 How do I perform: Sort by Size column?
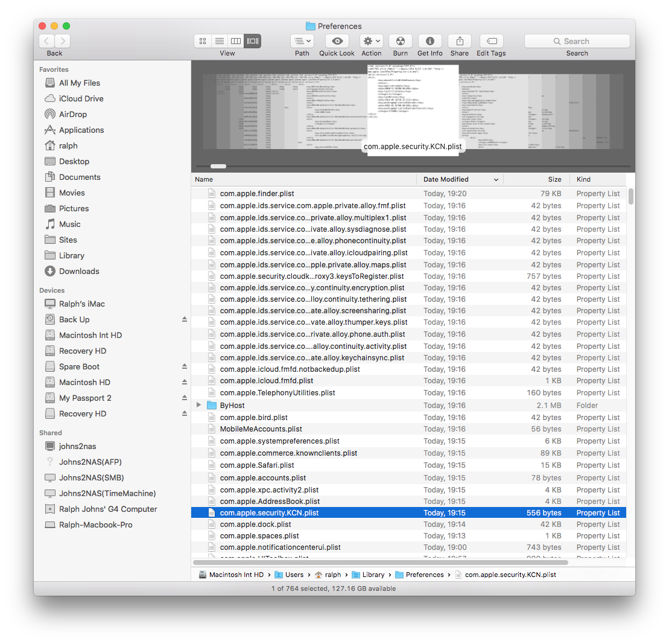click(537, 180)
